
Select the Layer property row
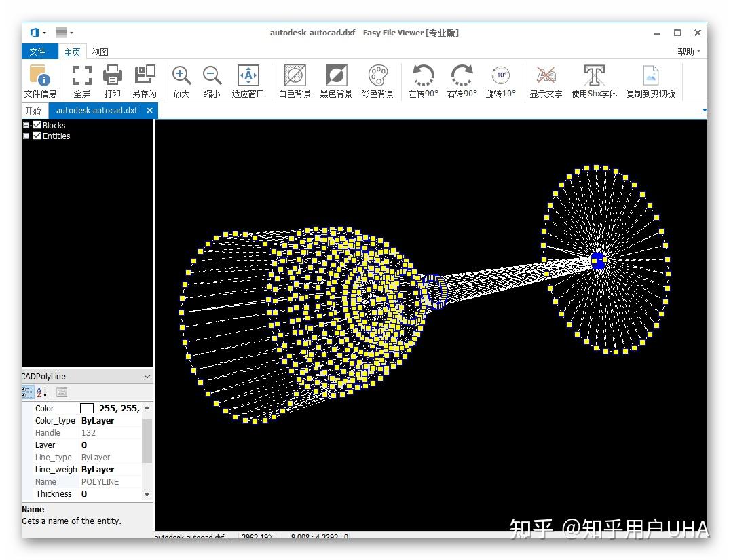pyautogui.click(x=82, y=445)
